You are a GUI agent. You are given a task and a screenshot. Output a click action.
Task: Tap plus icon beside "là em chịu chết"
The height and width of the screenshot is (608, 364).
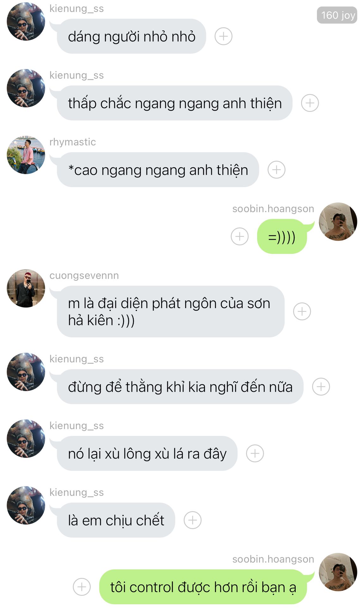[x=192, y=520]
